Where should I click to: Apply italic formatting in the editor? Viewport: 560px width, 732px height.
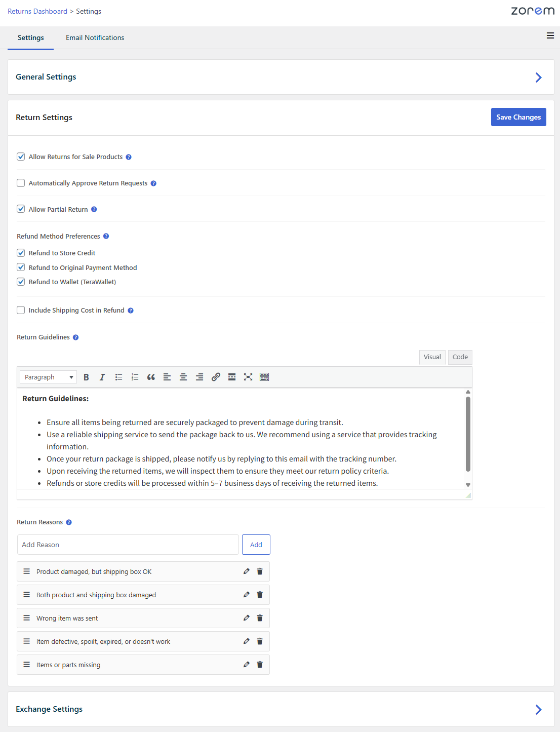point(102,377)
